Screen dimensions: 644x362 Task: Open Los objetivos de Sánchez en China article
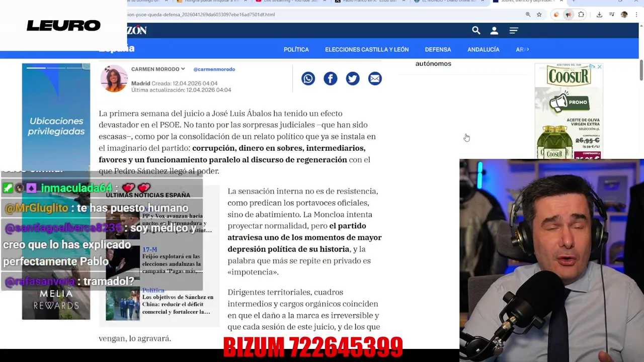point(178,304)
